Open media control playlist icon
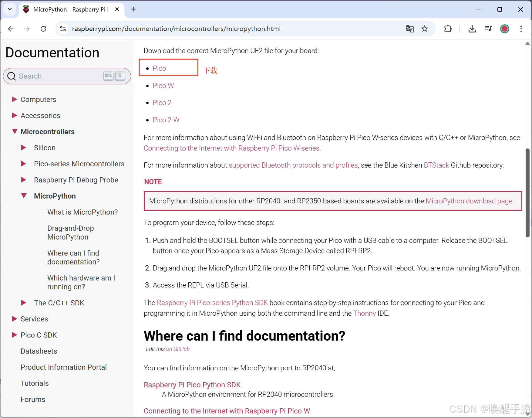 488,29
